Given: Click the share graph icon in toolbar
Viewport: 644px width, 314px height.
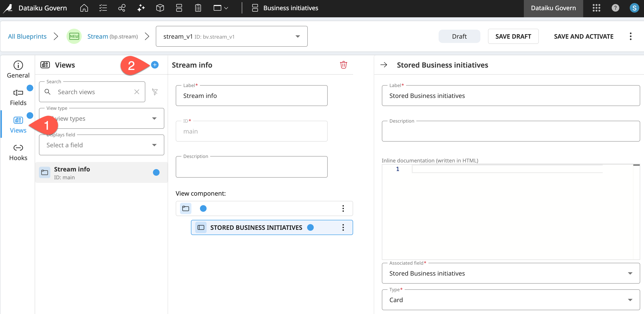Looking at the screenshot, I should [x=122, y=8].
